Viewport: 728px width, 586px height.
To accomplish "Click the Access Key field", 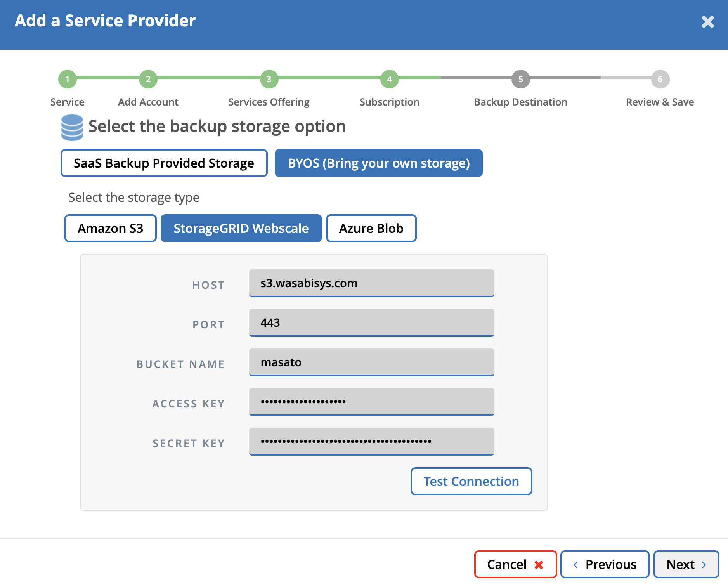I will point(372,402).
